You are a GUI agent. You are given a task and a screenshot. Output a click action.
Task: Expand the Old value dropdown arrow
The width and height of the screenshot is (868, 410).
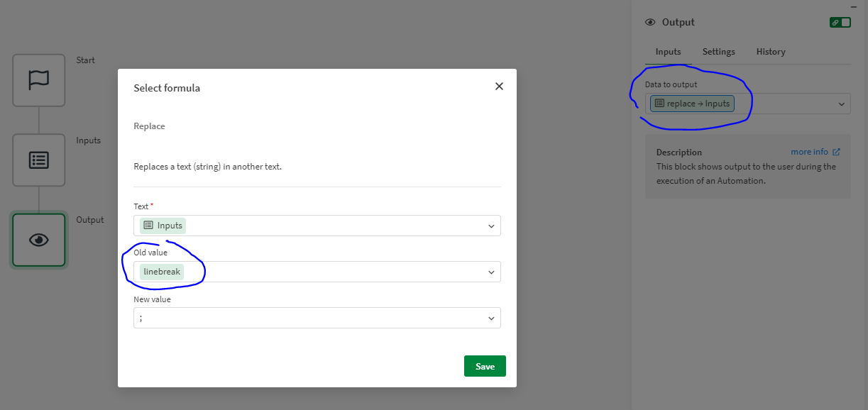click(491, 272)
